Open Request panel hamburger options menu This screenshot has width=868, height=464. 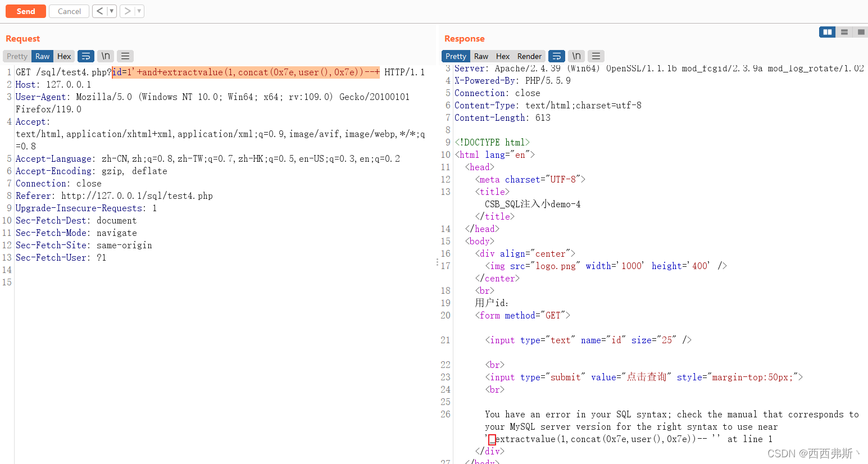click(125, 56)
